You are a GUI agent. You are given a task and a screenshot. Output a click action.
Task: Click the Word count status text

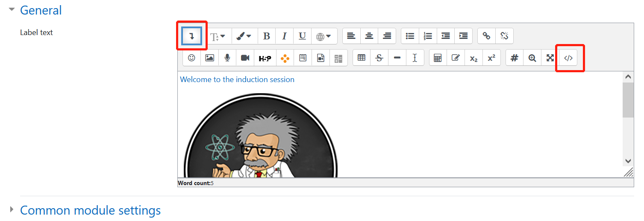tap(195, 183)
